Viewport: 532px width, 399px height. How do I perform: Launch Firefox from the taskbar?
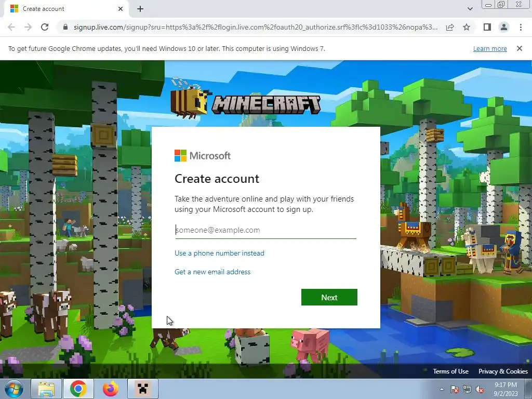click(111, 389)
